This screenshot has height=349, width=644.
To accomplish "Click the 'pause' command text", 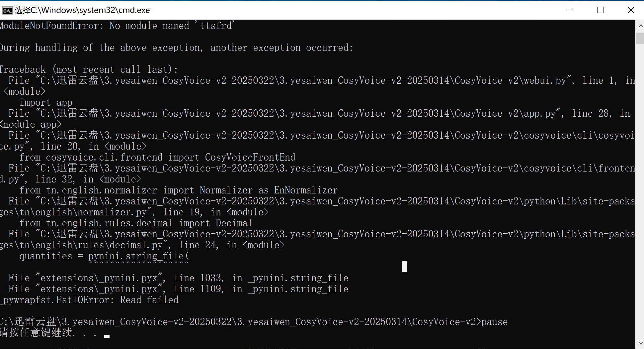I will (x=494, y=322).
